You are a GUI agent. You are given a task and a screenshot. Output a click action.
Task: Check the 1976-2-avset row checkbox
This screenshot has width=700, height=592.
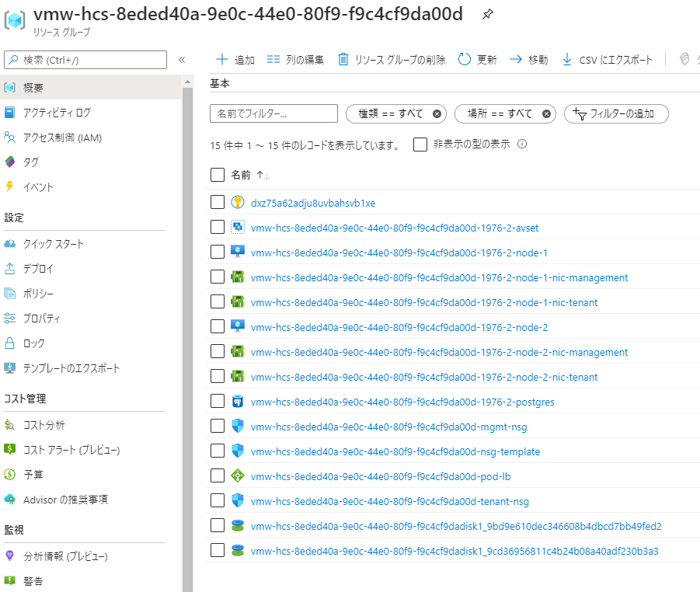pos(218,228)
